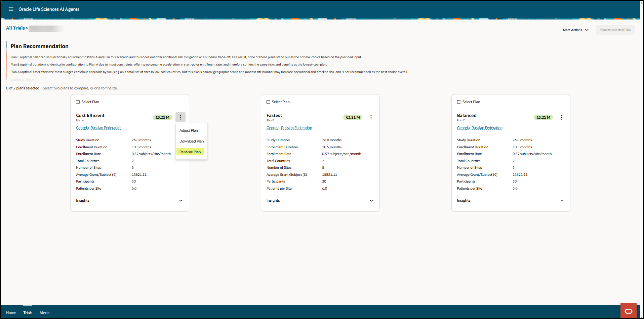Expand Insights in Cost Efficient card
Viewport: 644px width, 319px height.
(181, 201)
